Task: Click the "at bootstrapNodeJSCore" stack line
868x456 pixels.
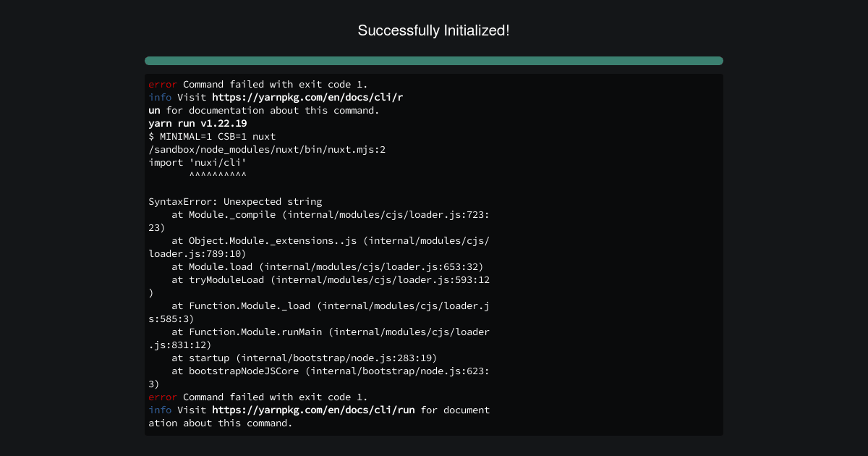Action: (319, 377)
